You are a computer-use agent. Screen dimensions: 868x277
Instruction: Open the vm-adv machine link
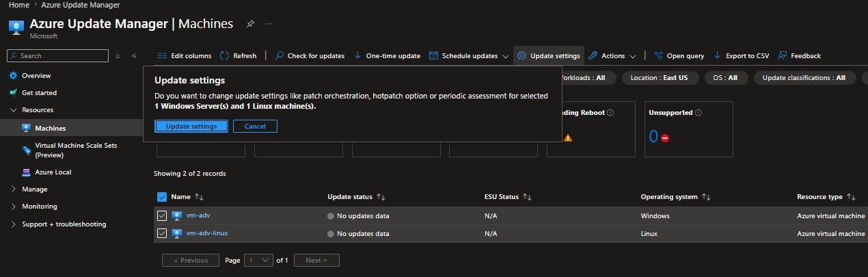tap(198, 215)
